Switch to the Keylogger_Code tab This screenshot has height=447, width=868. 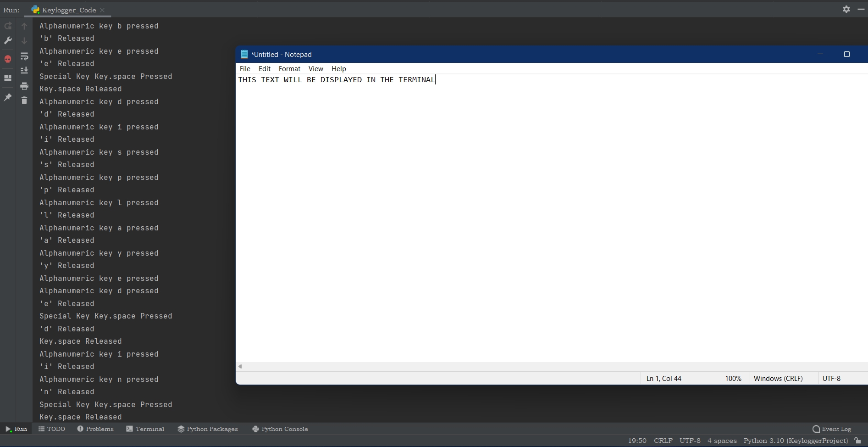68,10
